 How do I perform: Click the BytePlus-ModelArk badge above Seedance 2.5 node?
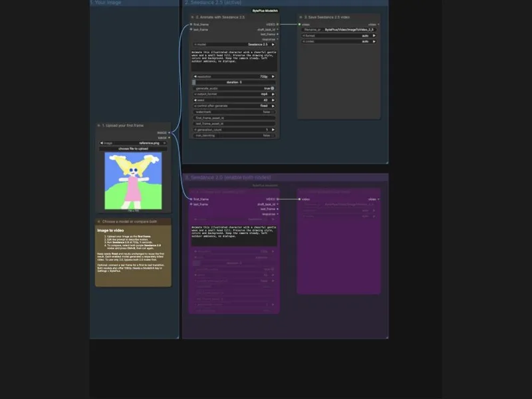(x=265, y=11)
